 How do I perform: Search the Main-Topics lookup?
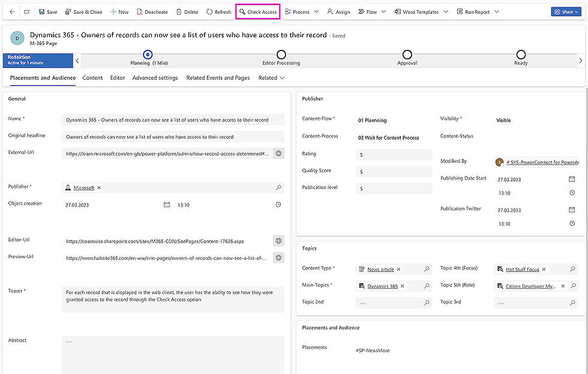tap(427, 286)
